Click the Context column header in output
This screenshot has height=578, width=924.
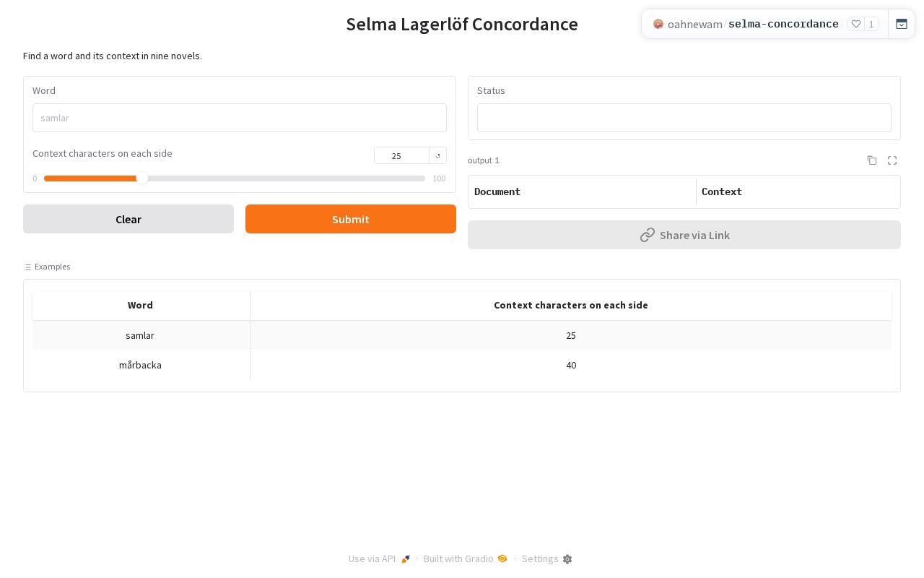coord(798,191)
